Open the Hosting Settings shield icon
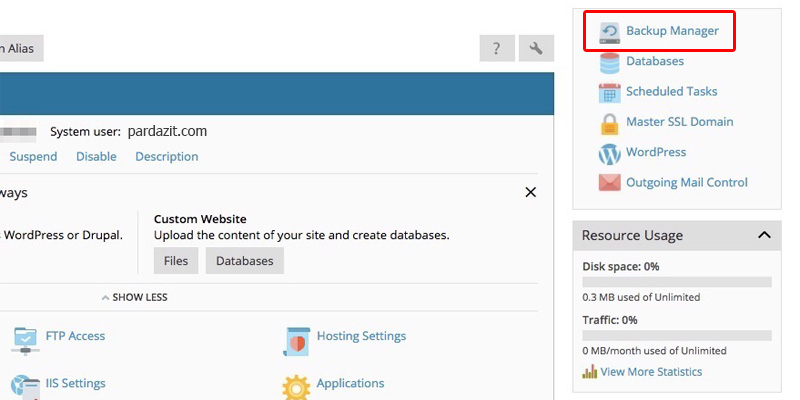Screen dimensions: 800x400 click(296, 338)
